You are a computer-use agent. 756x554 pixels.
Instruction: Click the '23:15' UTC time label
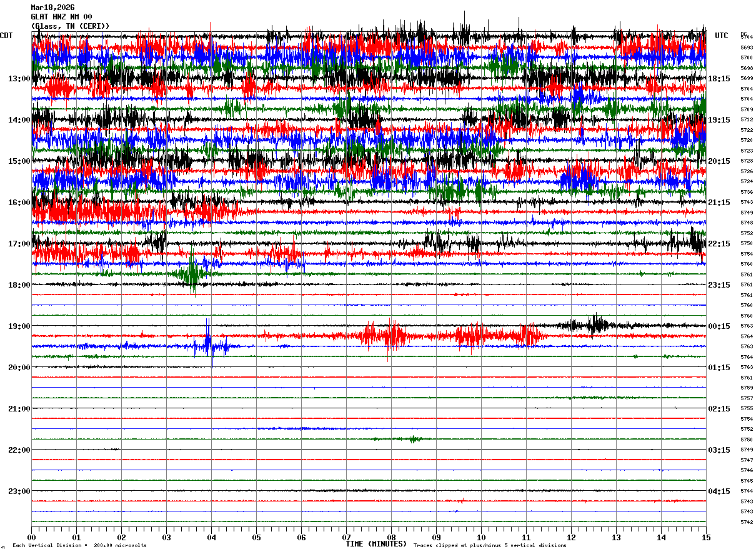(719, 285)
